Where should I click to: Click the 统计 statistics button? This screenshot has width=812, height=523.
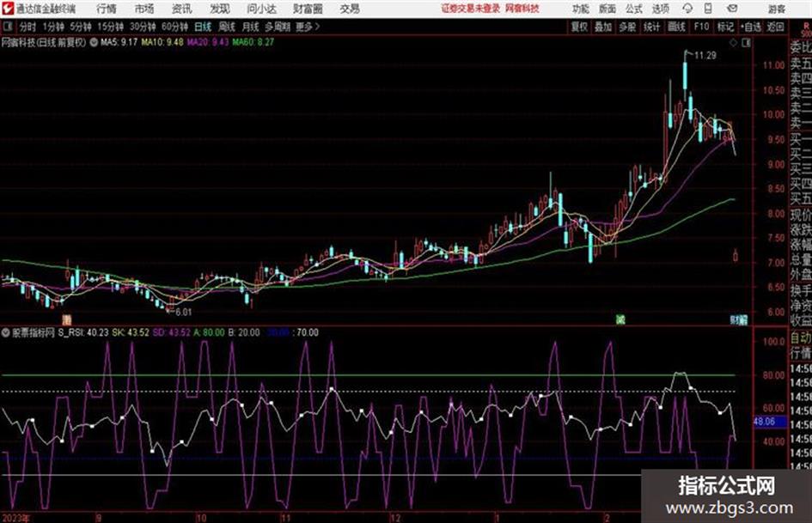tap(651, 27)
